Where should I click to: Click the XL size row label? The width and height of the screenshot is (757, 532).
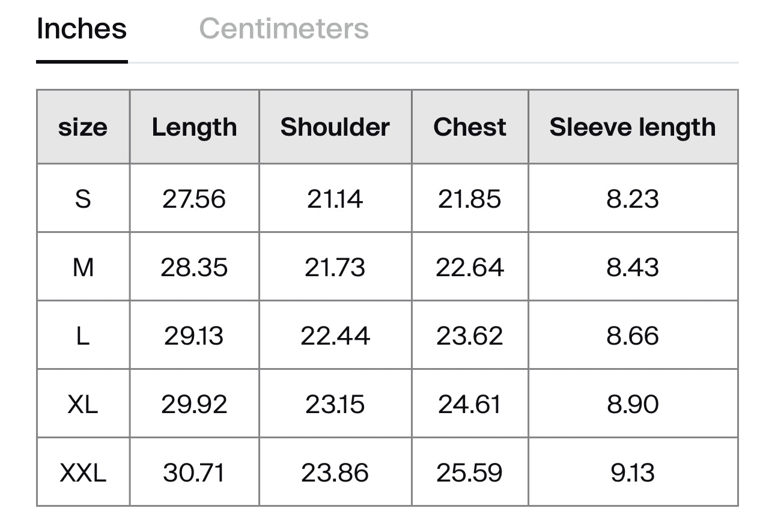(x=83, y=404)
